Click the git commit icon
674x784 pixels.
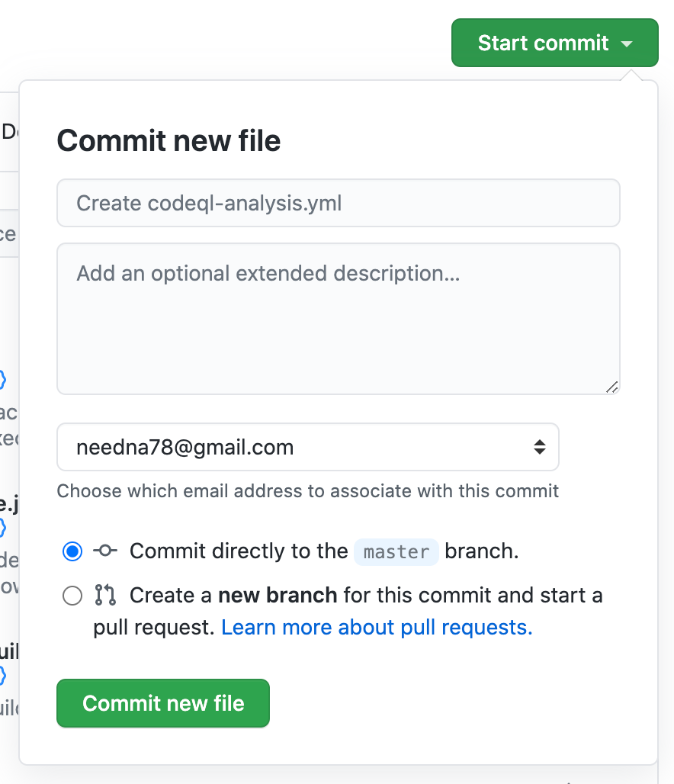105,551
